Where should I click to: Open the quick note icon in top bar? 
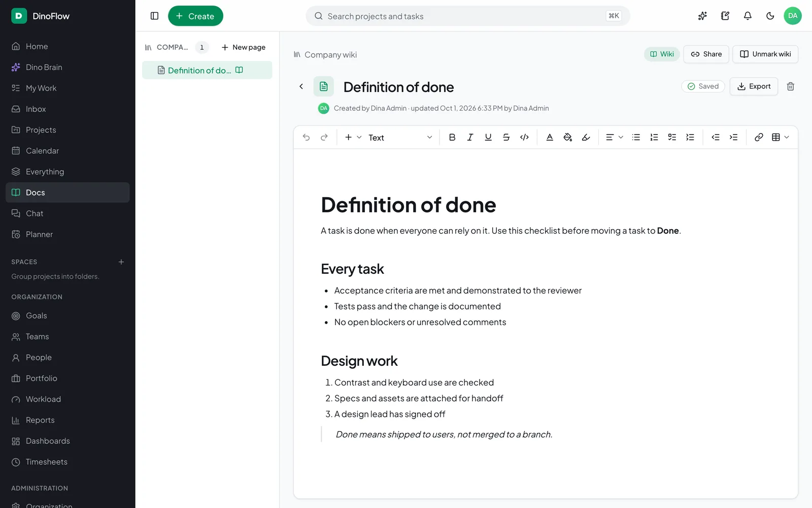coord(725,16)
